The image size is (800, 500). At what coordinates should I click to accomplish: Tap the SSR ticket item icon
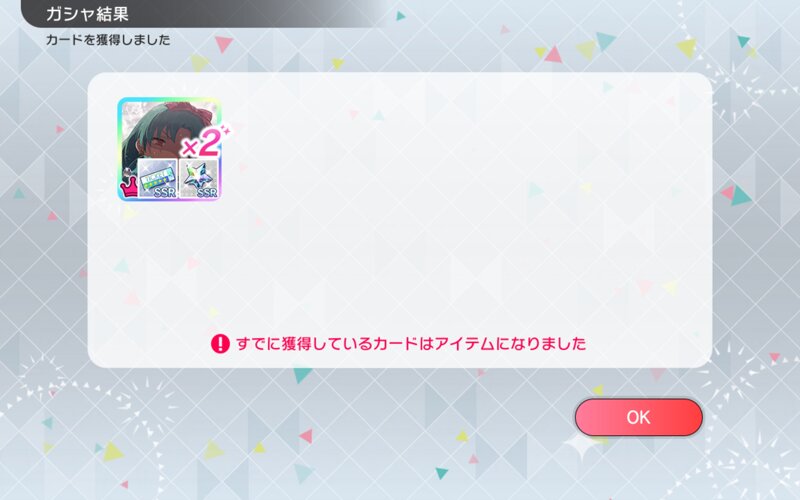(x=158, y=179)
